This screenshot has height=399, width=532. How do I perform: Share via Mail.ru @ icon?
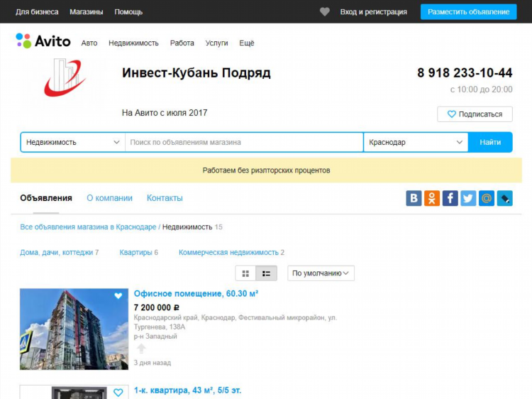click(487, 198)
